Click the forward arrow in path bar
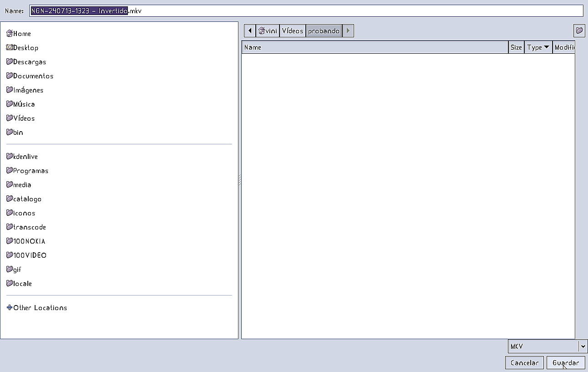 tap(348, 31)
